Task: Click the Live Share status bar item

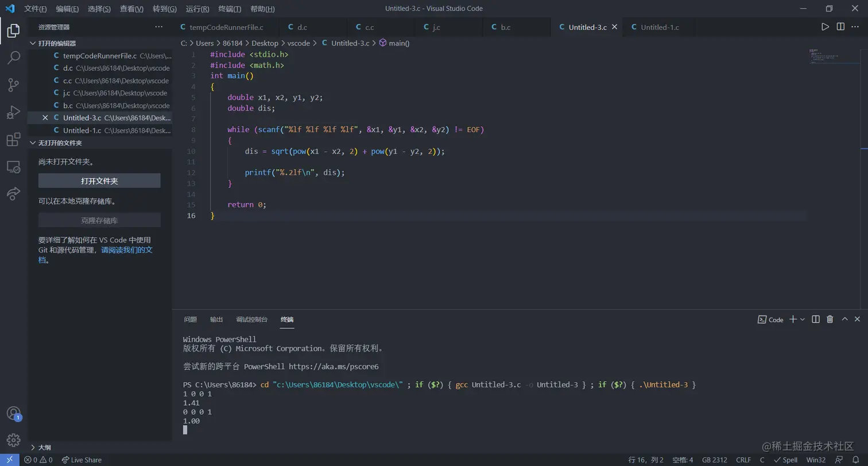Action: coord(82,460)
